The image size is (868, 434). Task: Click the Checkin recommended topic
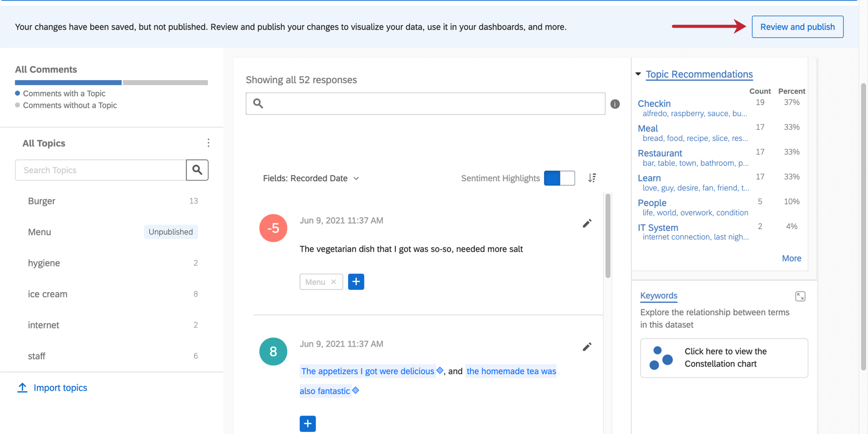tap(654, 103)
